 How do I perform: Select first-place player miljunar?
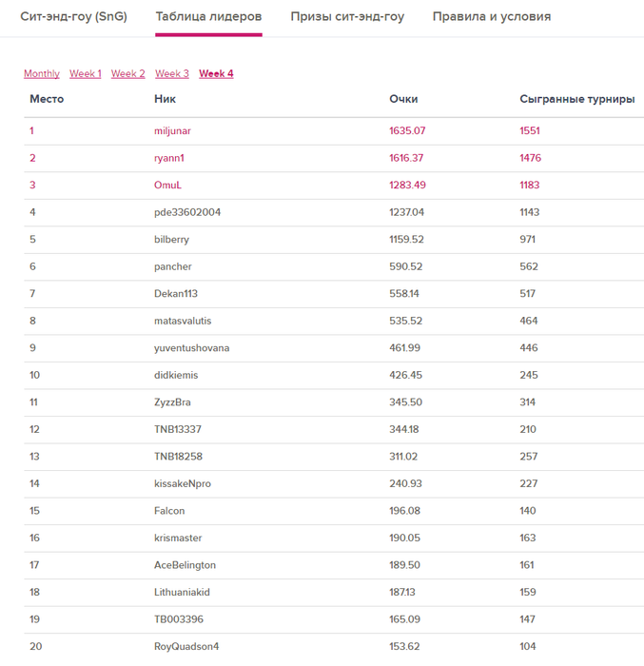click(x=172, y=131)
